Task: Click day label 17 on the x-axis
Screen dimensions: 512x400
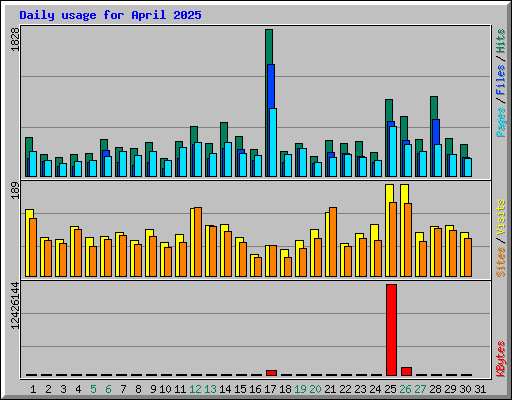Action: [270, 389]
